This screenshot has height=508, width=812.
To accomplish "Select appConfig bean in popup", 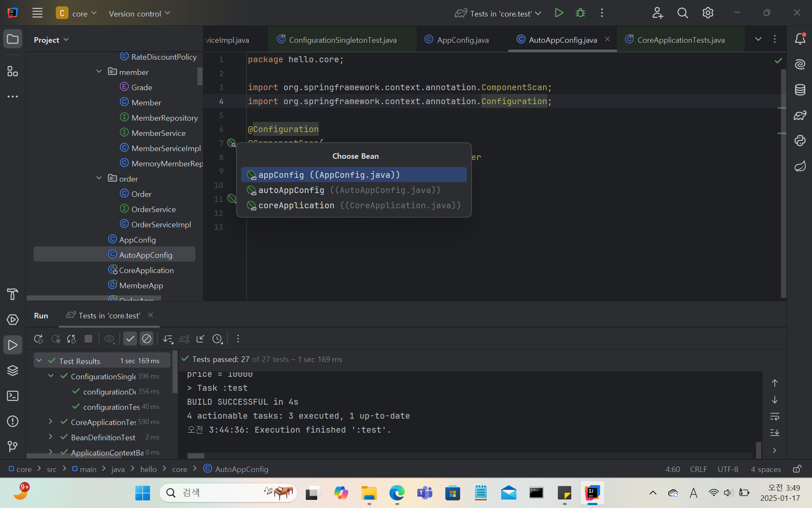I will coord(354,175).
